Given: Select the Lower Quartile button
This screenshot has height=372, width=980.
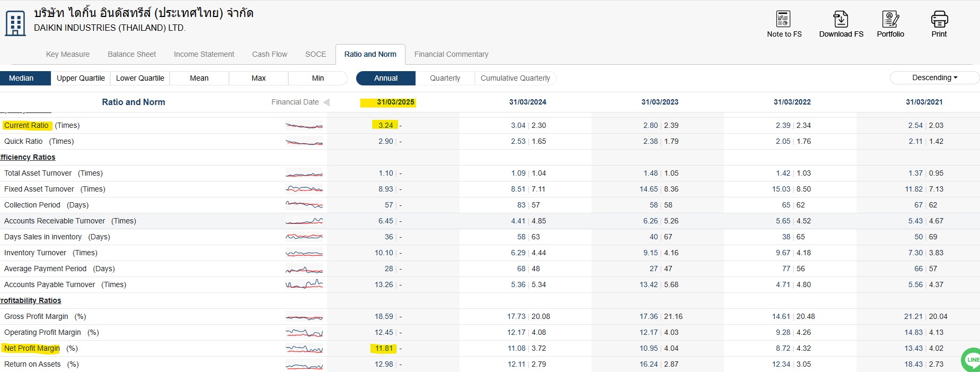Looking at the screenshot, I should 140,78.
